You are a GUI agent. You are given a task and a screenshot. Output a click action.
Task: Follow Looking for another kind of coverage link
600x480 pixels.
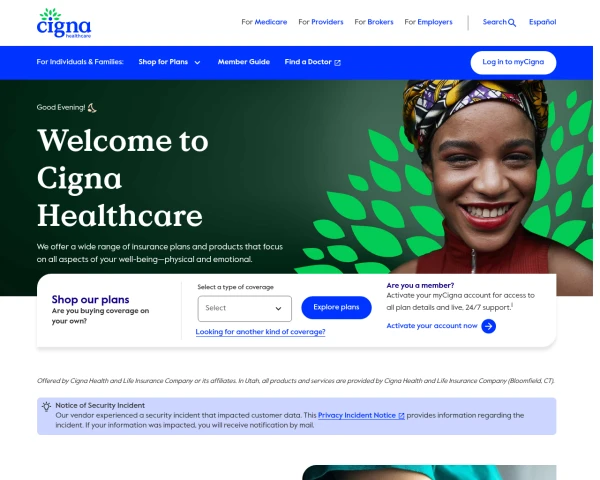pos(261,332)
